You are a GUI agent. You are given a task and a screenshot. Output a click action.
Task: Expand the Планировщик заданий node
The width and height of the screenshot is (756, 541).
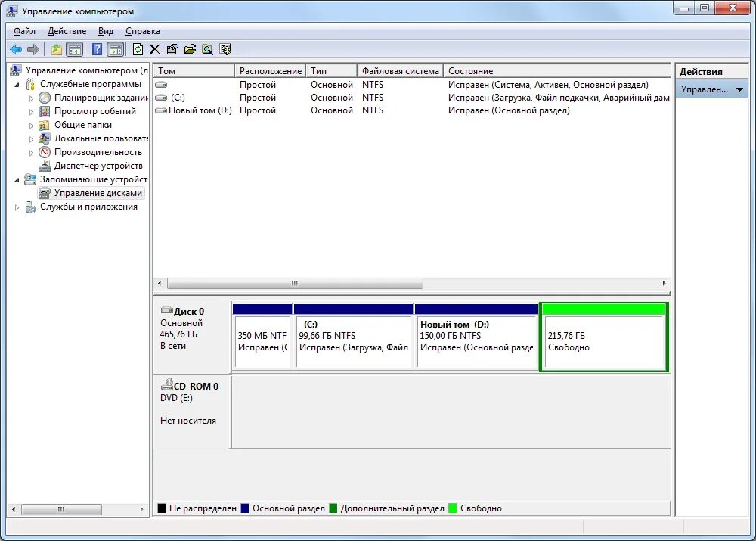[31, 98]
